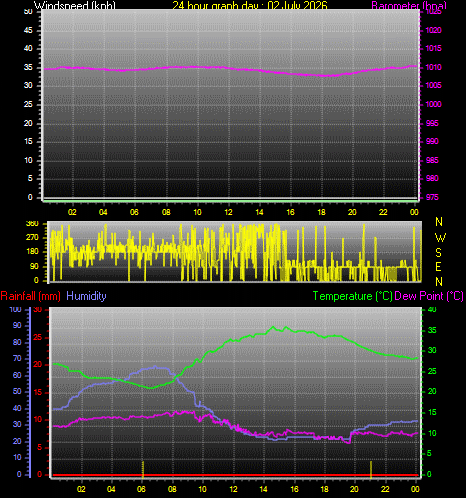Viewport: 466px width, 498px height.
Task: Select the Humidity legend label
Action: pyautogui.click(x=86, y=296)
